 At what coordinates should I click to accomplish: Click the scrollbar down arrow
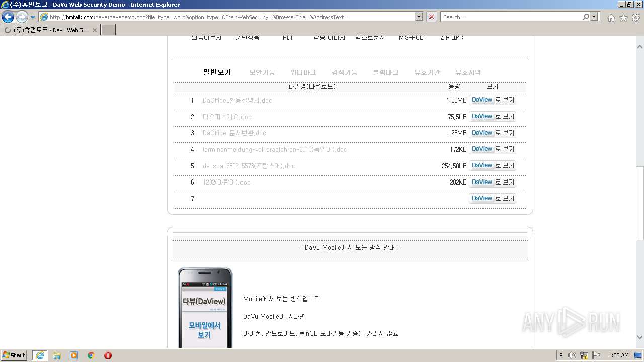pyautogui.click(x=640, y=338)
